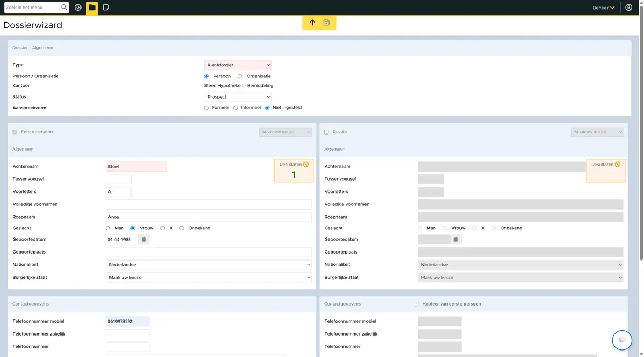Tick Kopieer van eerste persoon checkbox
Viewport: 644px width, 357px height.
(416, 304)
